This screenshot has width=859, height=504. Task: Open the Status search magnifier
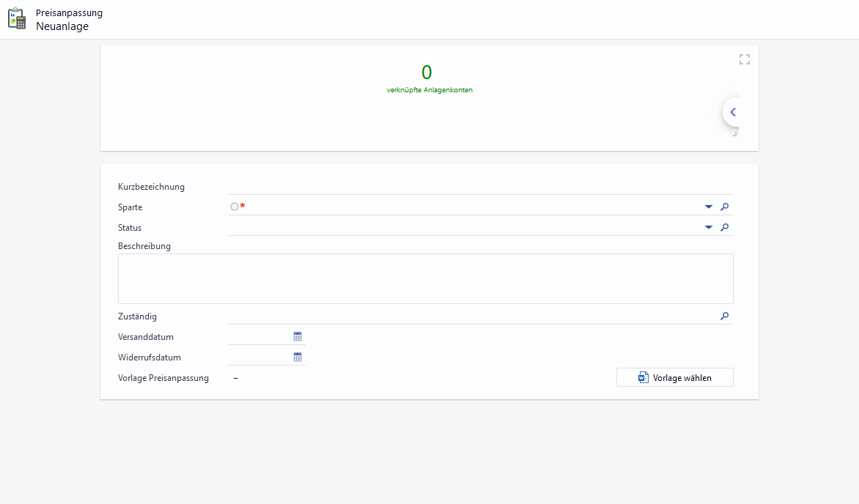724,228
